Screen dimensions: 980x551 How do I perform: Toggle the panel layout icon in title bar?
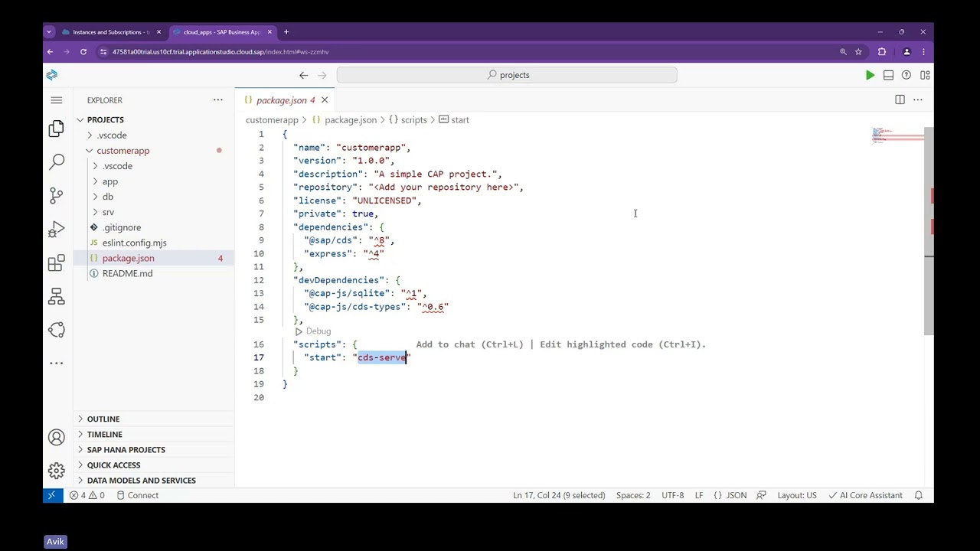click(x=888, y=75)
